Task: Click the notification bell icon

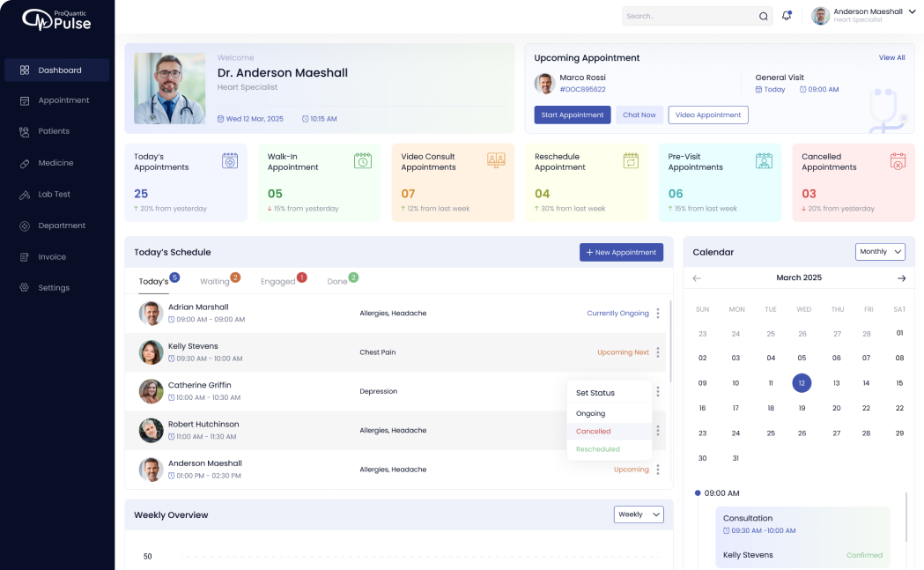Action: tap(787, 16)
